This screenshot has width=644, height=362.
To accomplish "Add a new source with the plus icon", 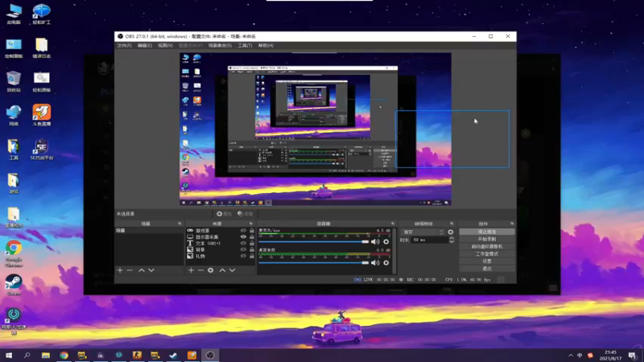I will coord(191,270).
